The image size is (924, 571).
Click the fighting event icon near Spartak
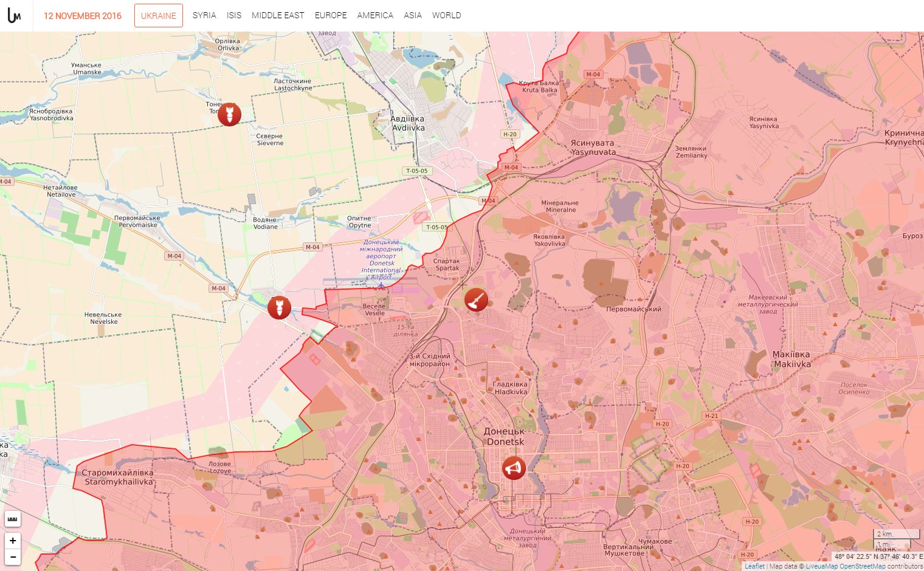pyautogui.click(x=477, y=299)
